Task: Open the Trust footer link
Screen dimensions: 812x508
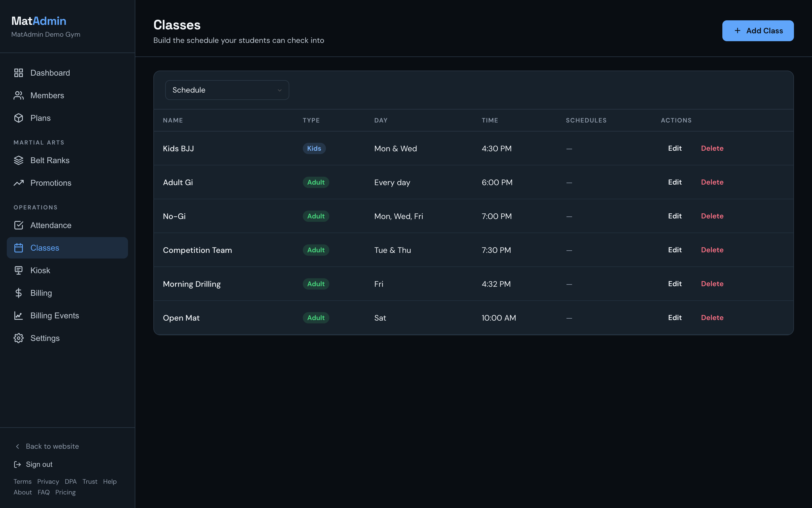Action: click(90, 481)
